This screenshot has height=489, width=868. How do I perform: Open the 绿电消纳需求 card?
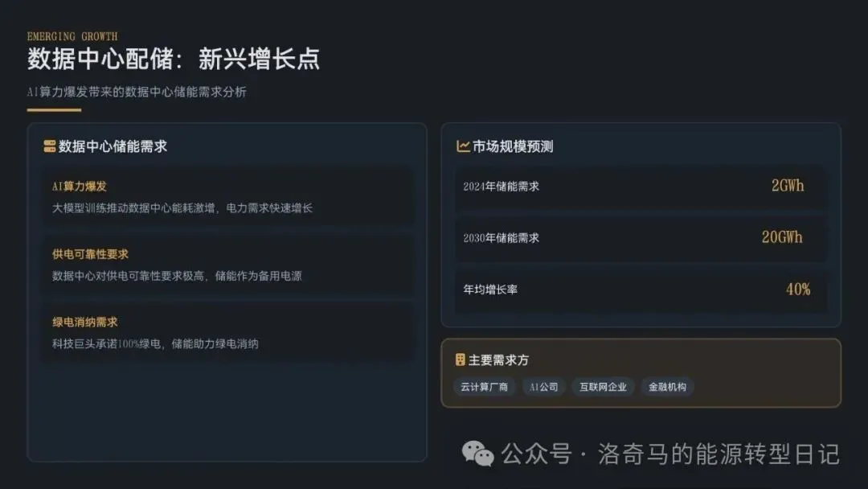(x=227, y=331)
